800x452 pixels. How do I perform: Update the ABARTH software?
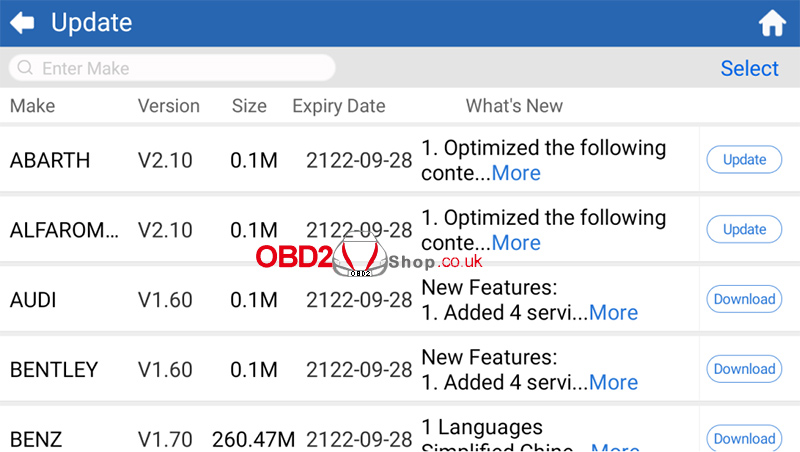[744, 160]
